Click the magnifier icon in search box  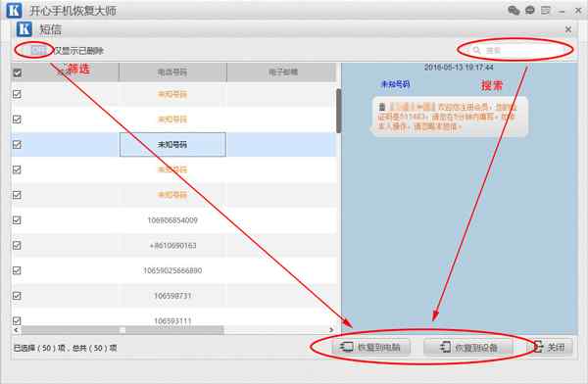476,50
